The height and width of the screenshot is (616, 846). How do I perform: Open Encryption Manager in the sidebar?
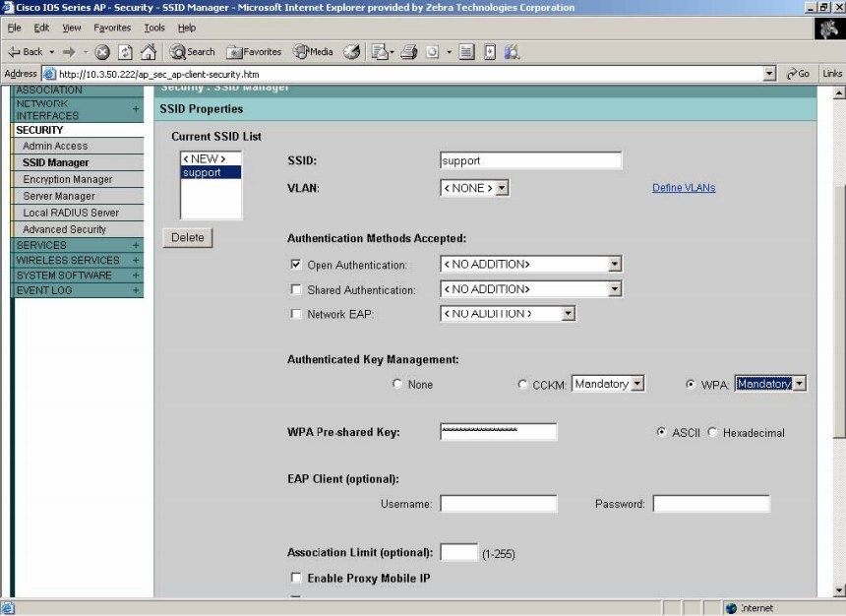[x=68, y=179]
